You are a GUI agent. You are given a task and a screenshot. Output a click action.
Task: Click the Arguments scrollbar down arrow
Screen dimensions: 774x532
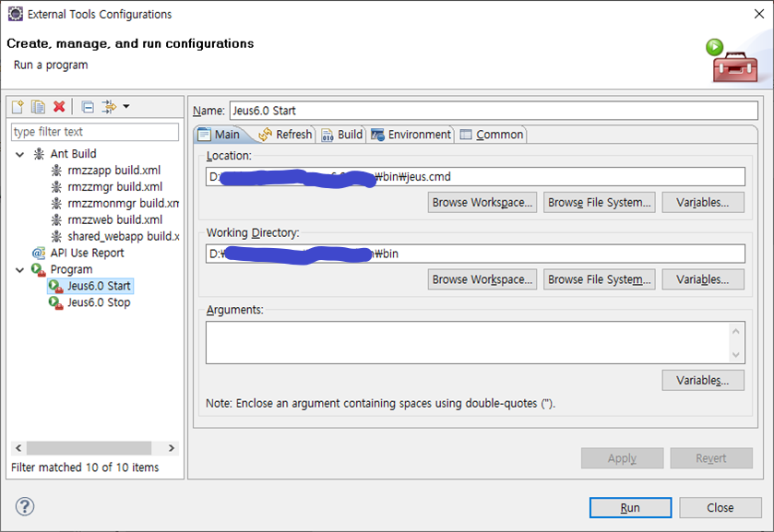(x=736, y=355)
